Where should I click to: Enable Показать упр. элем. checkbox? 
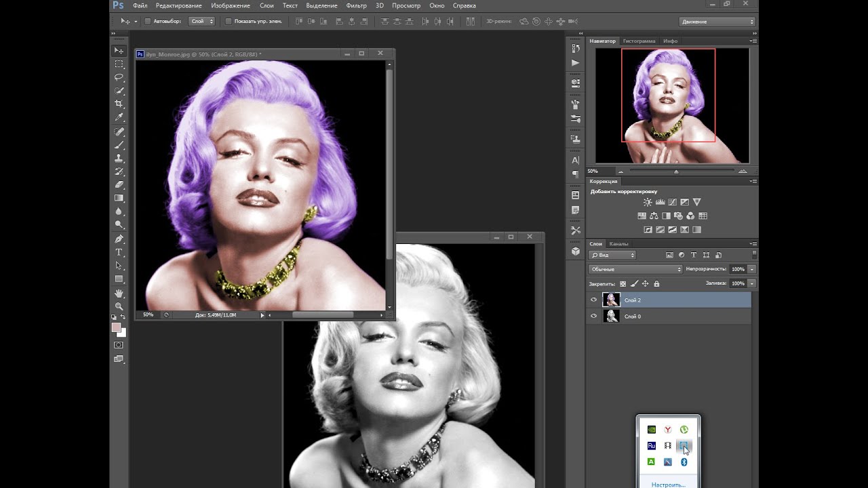point(228,21)
